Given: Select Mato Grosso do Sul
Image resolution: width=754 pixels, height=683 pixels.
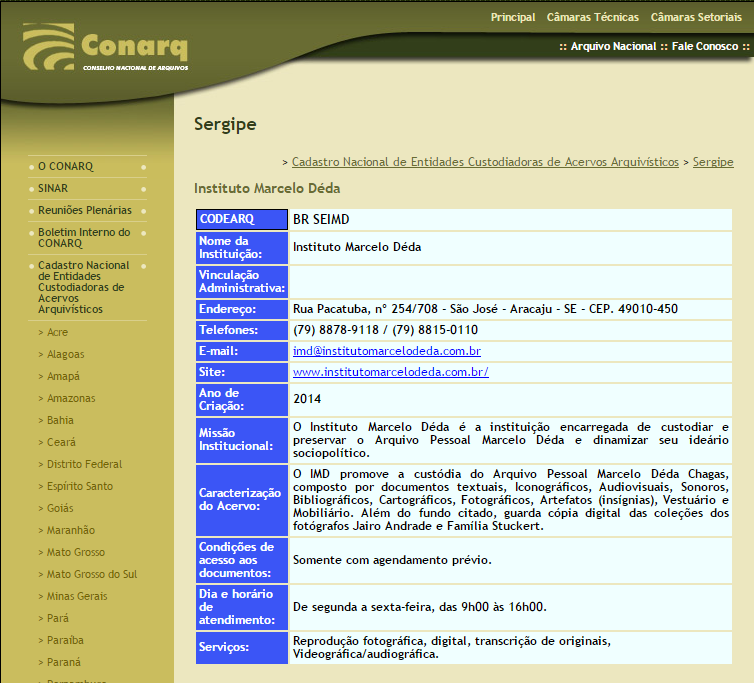Looking at the screenshot, I should (x=91, y=574).
